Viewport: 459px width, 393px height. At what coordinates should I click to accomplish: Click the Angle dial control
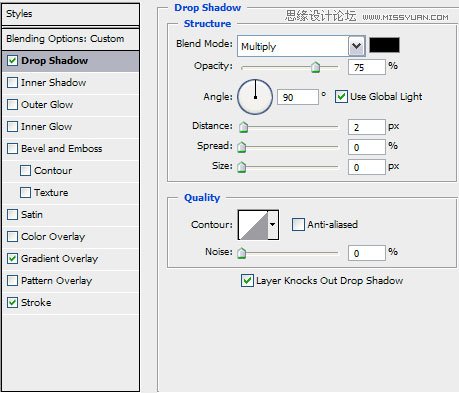255,97
